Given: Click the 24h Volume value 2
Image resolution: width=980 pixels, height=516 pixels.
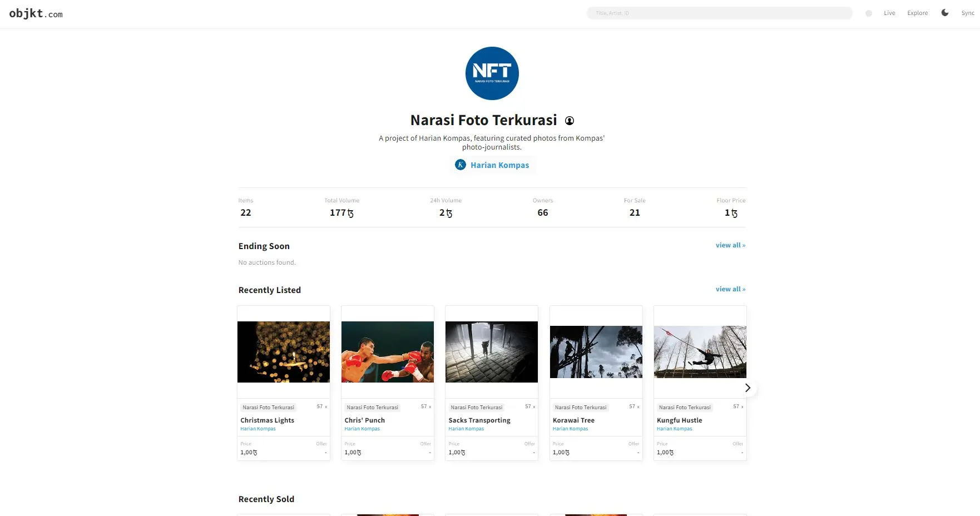Looking at the screenshot, I should tap(446, 213).
